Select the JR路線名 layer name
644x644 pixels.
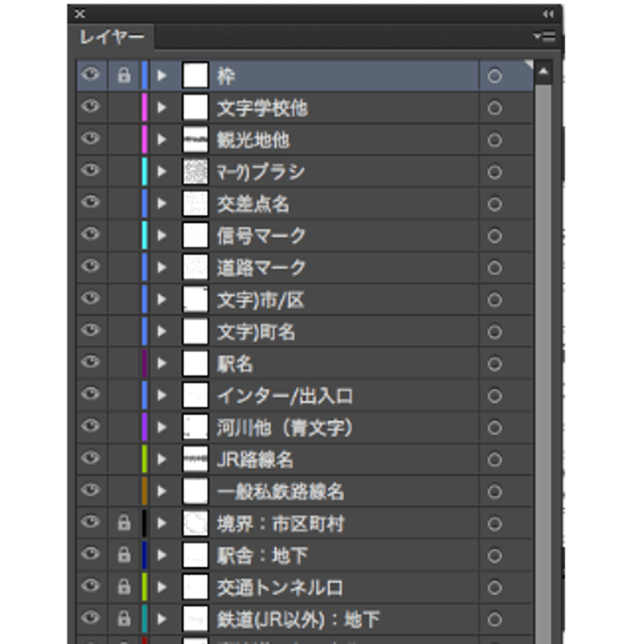click(x=255, y=460)
